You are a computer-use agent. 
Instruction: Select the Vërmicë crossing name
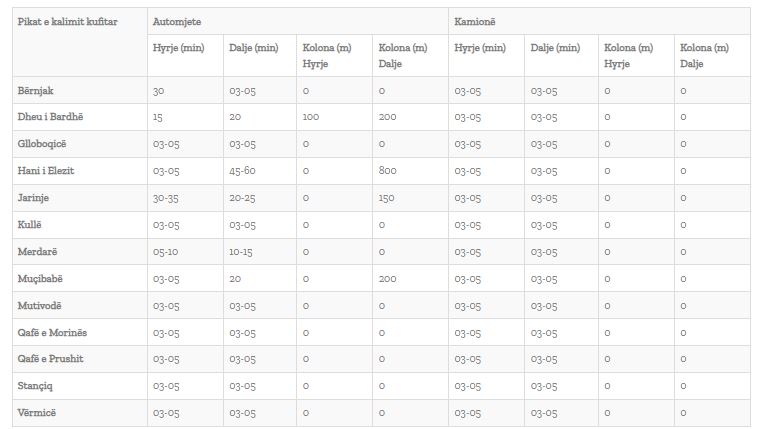(x=37, y=412)
